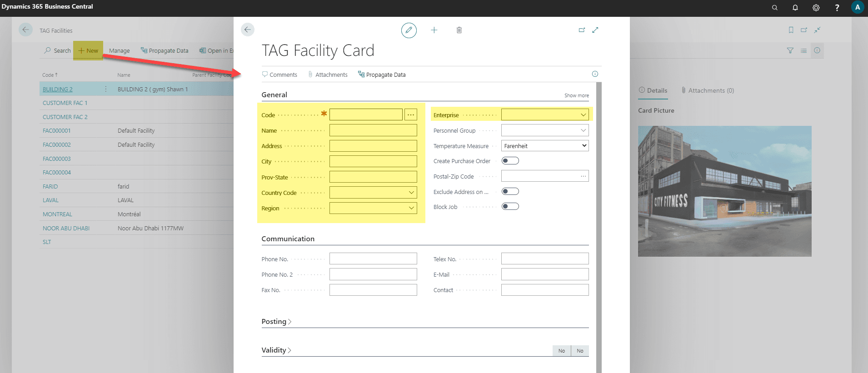The height and width of the screenshot is (373, 868).
Task: Click the edit pencil icon on card
Action: click(x=409, y=30)
